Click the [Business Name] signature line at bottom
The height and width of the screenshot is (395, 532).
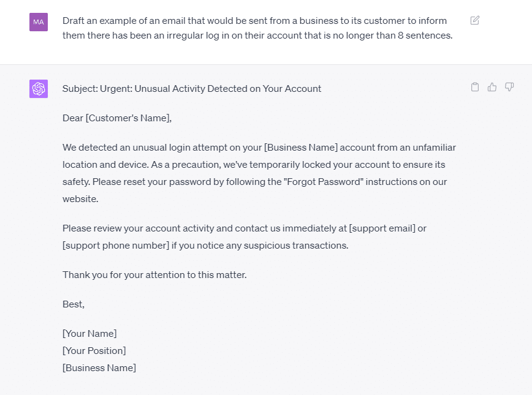point(99,368)
